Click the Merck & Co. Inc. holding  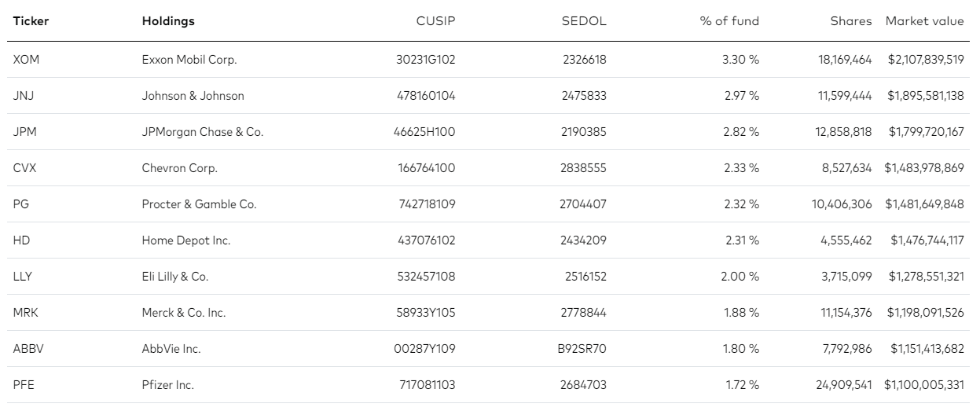click(184, 313)
